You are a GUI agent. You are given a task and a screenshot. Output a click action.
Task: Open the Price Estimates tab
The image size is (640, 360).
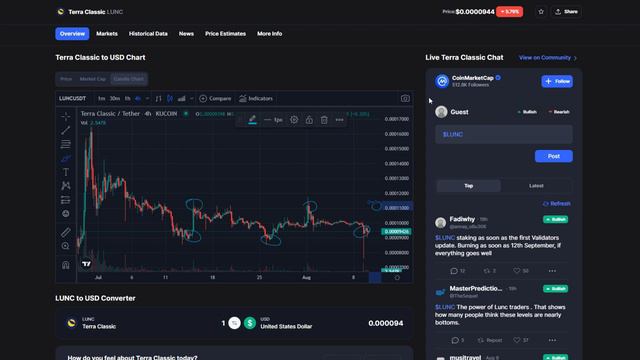tap(225, 33)
